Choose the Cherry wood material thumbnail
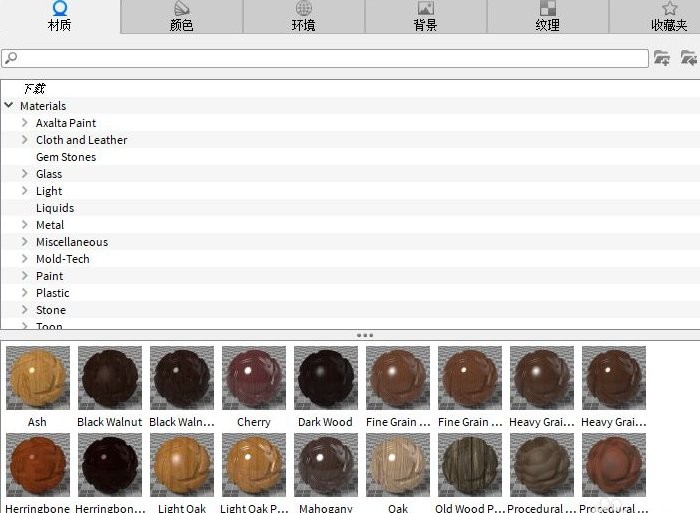 tap(254, 378)
